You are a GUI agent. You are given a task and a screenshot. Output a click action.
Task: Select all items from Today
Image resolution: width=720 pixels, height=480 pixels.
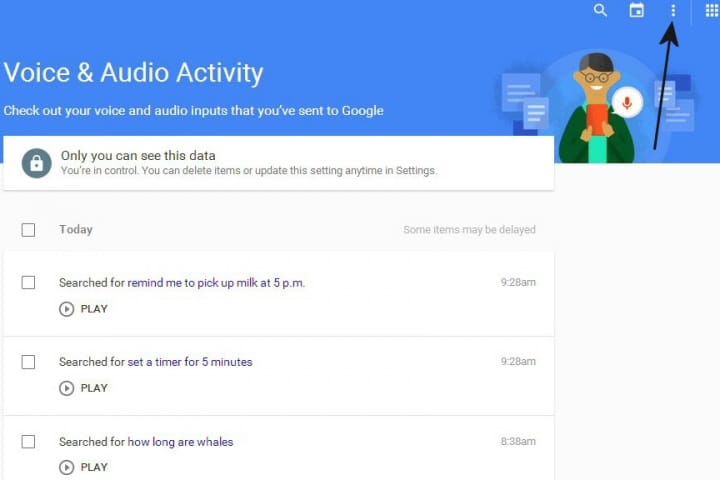[28, 230]
